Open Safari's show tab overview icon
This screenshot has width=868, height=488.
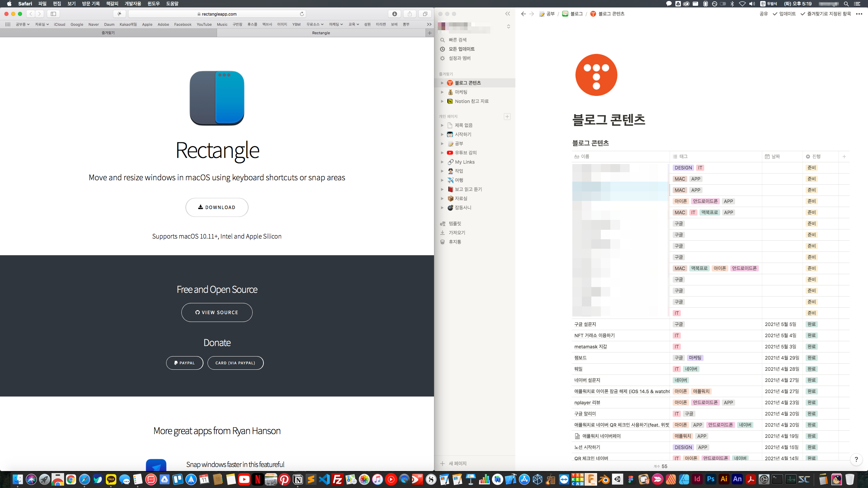coord(425,14)
